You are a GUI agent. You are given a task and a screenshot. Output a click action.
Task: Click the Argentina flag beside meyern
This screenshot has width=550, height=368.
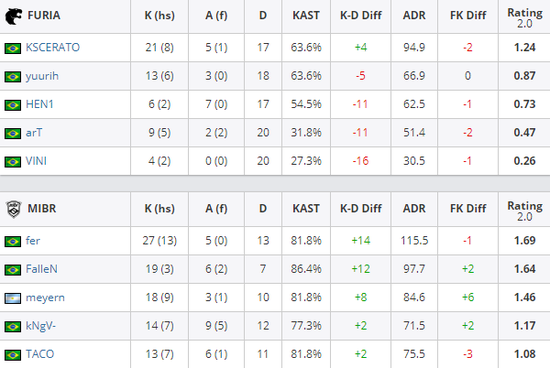[x=13, y=298]
